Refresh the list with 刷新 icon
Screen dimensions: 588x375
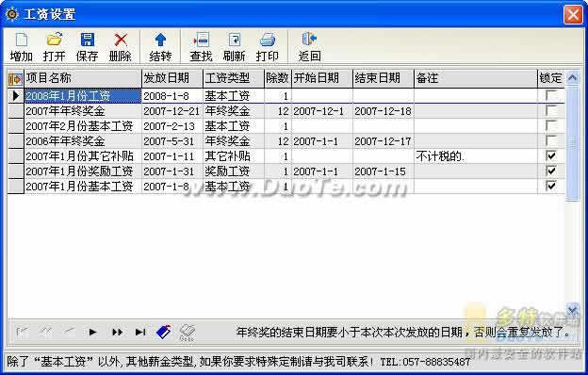tap(234, 40)
